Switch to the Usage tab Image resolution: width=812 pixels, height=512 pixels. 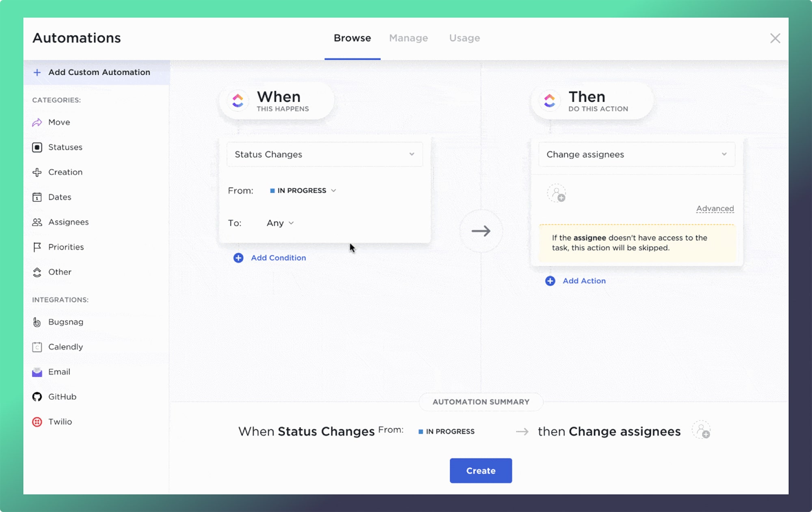464,38
